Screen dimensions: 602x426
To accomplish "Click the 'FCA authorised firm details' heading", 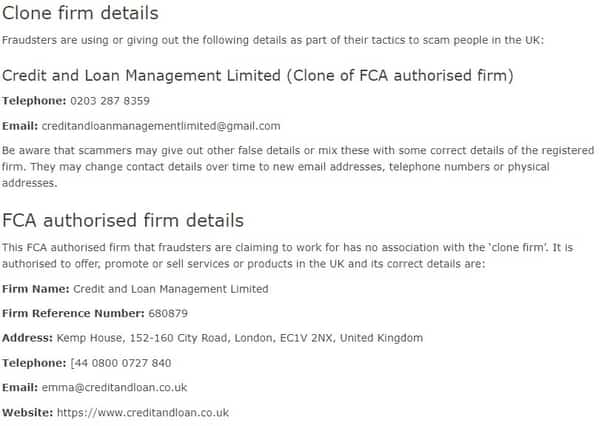I will pyautogui.click(x=123, y=221).
